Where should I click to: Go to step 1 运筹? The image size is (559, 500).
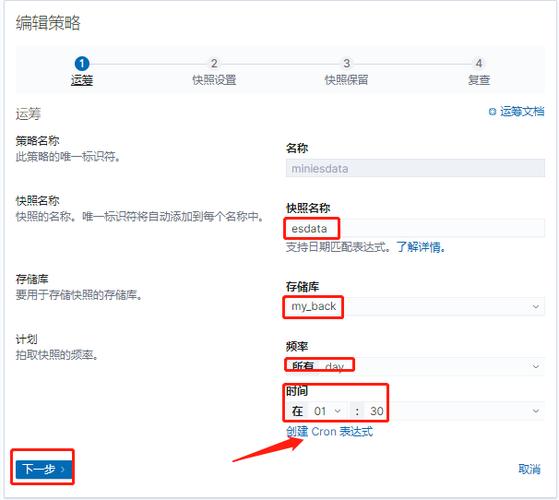click(x=82, y=72)
